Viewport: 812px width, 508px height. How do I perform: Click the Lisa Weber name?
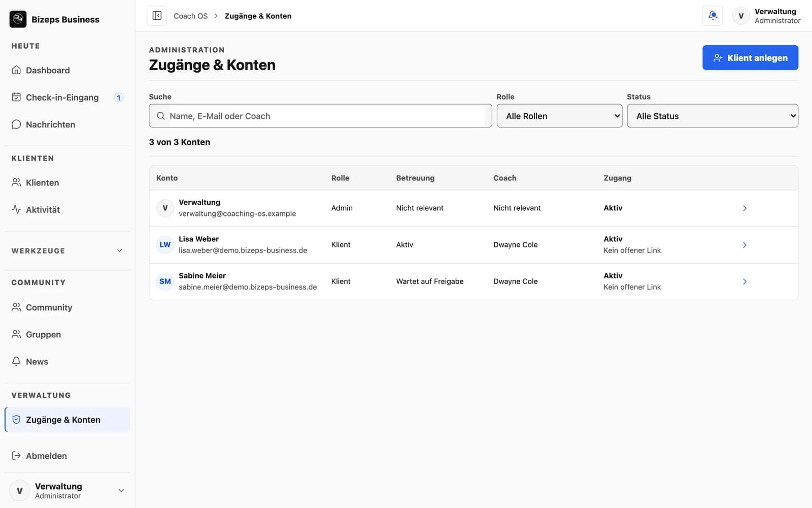tap(198, 239)
